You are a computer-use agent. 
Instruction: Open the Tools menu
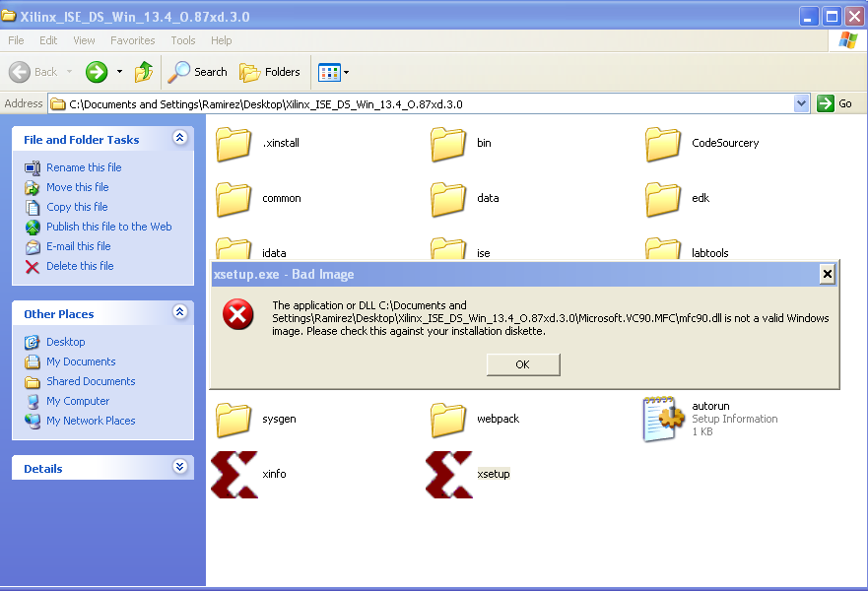coord(183,40)
